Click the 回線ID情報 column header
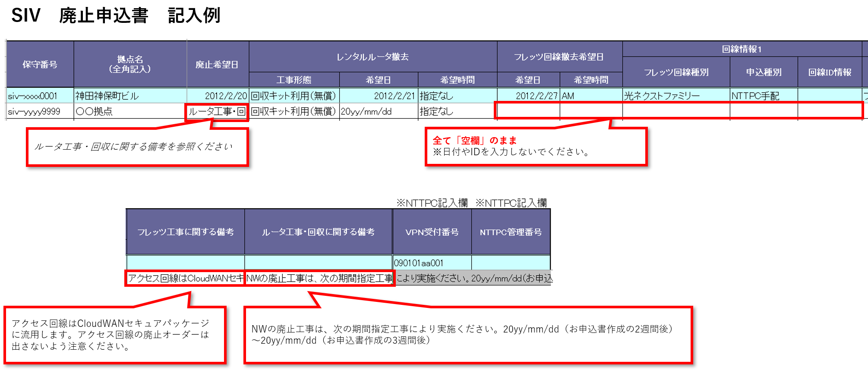This screenshot has height=370, width=868. point(830,72)
